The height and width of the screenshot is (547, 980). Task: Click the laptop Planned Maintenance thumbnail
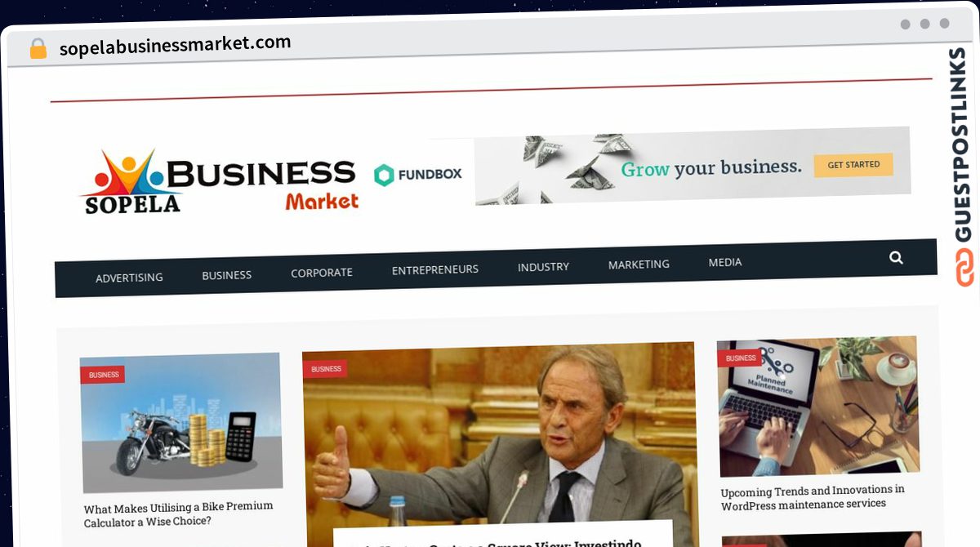click(818, 406)
